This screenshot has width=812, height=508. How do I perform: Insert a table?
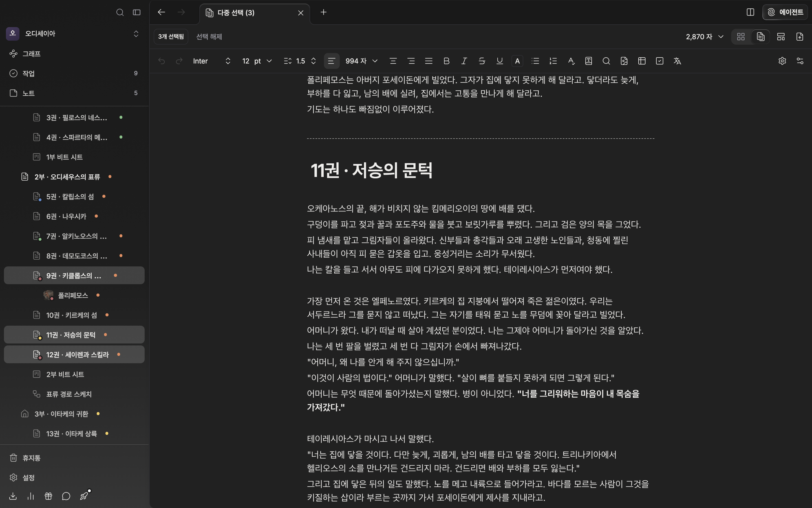642,61
